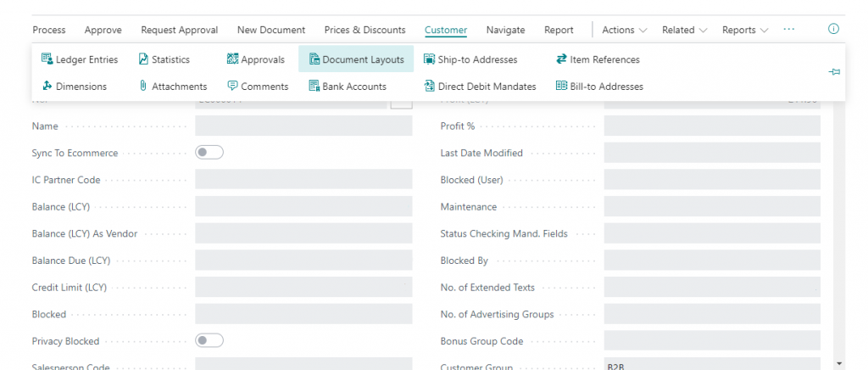The height and width of the screenshot is (370, 868).
Task: Click the Bank Accounts label
Action: 354,87
